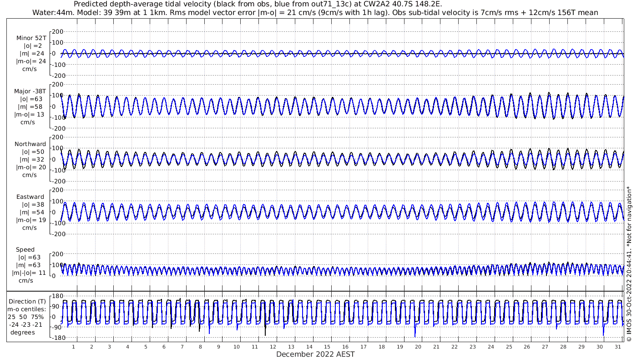Click '|o| =63' in the Major panel

click(31, 99)
